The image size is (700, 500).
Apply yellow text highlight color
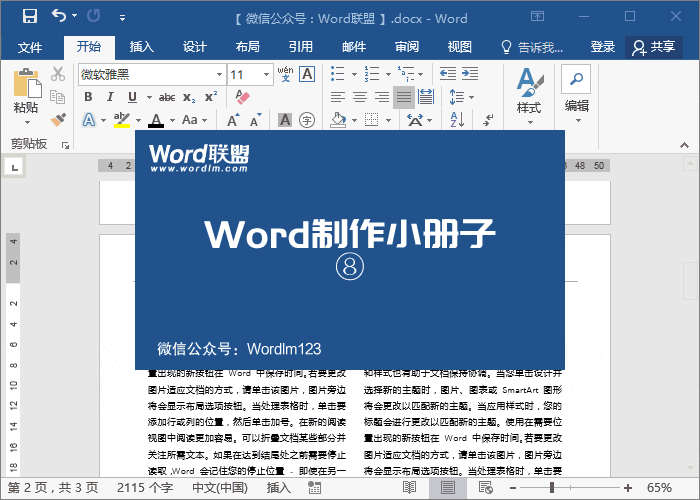(x=122, y=120)
